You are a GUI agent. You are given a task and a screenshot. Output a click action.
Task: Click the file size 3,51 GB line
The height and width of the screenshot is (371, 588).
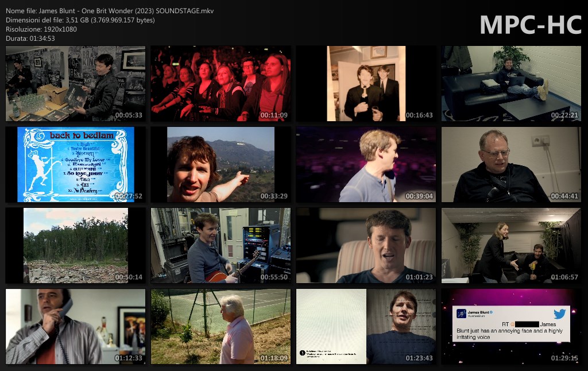click(x=80, y=20)
